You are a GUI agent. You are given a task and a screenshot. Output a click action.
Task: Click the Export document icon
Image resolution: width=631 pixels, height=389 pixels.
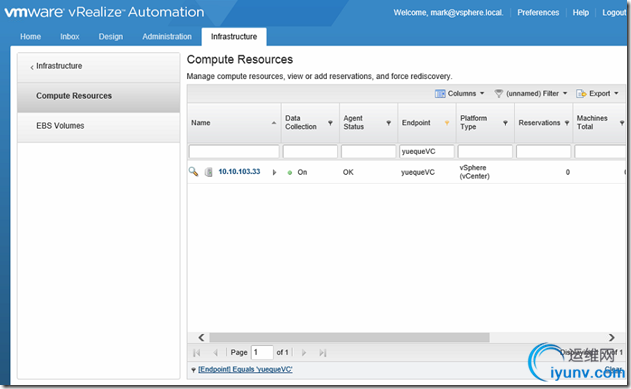pos(581,93)
